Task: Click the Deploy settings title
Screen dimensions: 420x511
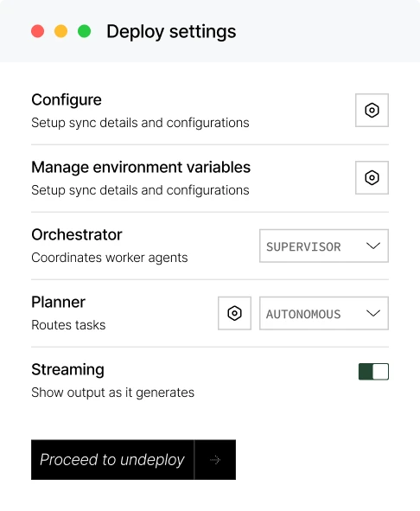Action: pyautogui.click(x=171, y=32)
